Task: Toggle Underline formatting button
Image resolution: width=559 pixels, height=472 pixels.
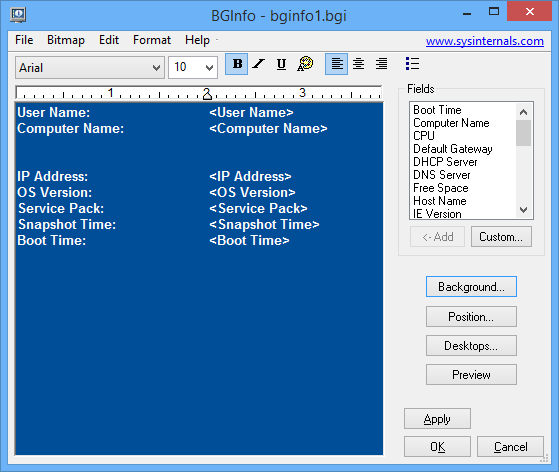Action: click(x=281, y=64)
